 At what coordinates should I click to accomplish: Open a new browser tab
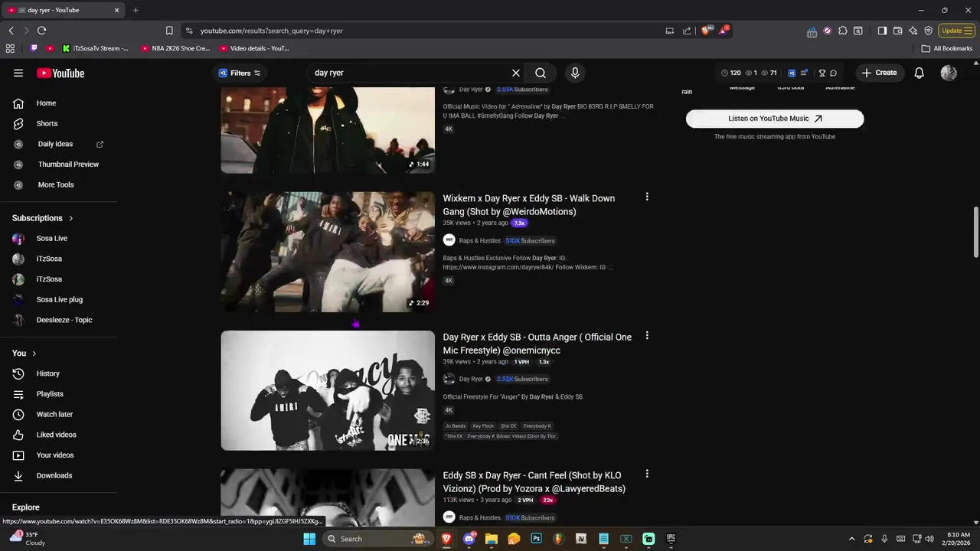click(136, 10)
